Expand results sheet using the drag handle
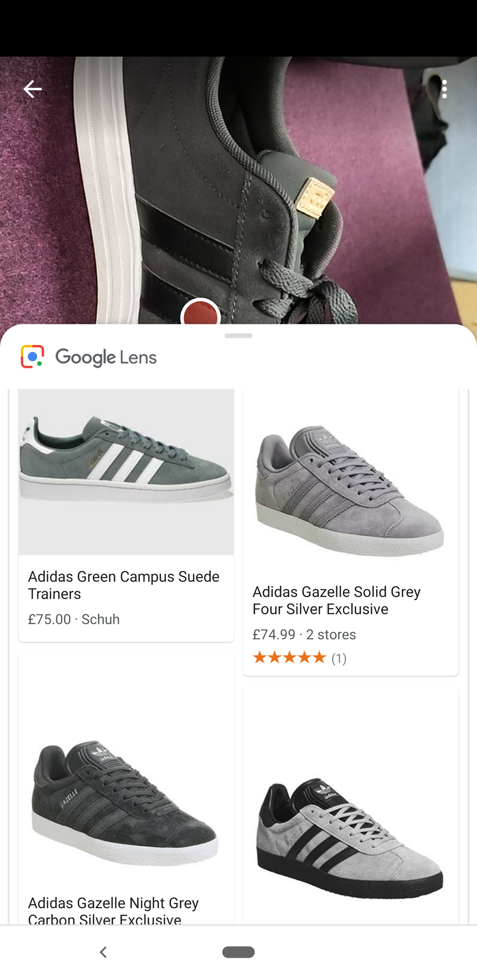 (x=238, y=336)
